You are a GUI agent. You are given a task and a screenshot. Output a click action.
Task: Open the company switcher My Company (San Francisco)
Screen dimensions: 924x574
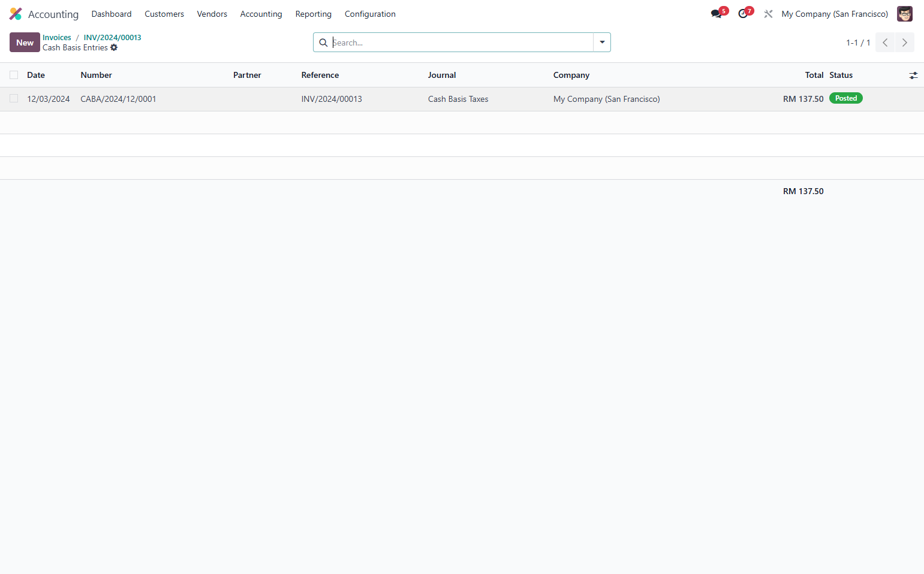click(x=835, y=14)
